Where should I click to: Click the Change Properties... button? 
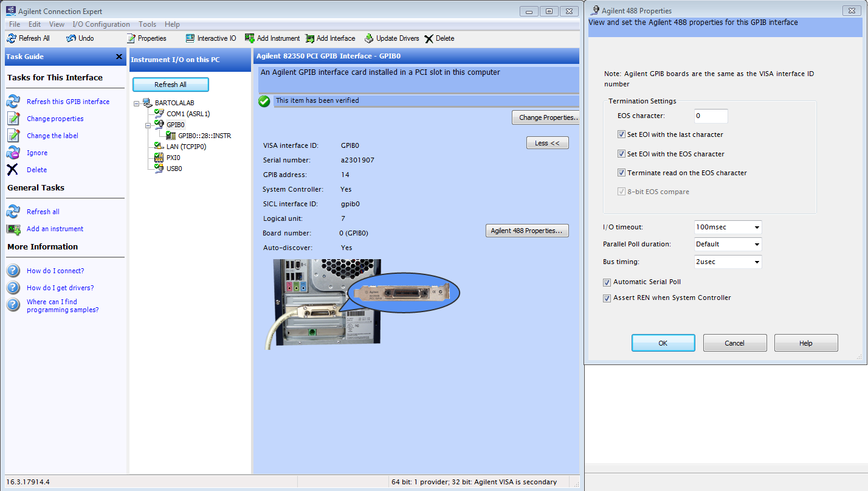click(x=546, y=117)
